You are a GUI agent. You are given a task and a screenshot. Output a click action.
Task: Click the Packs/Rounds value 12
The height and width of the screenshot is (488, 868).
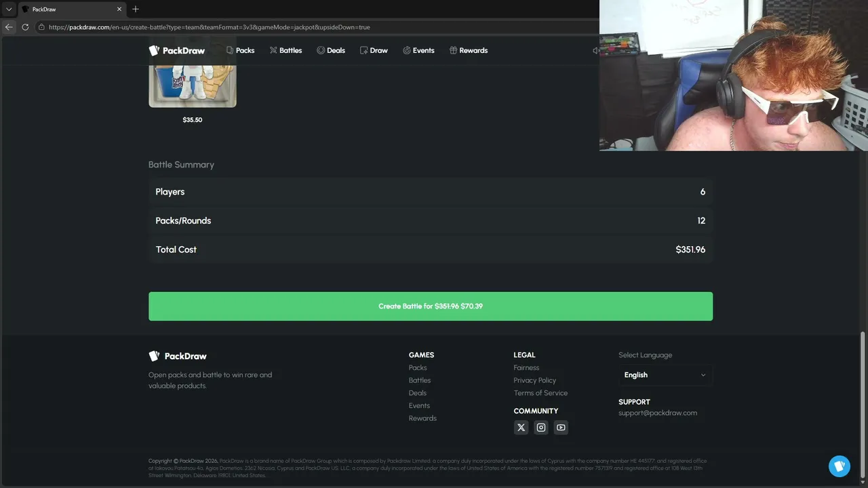[701, 220]
